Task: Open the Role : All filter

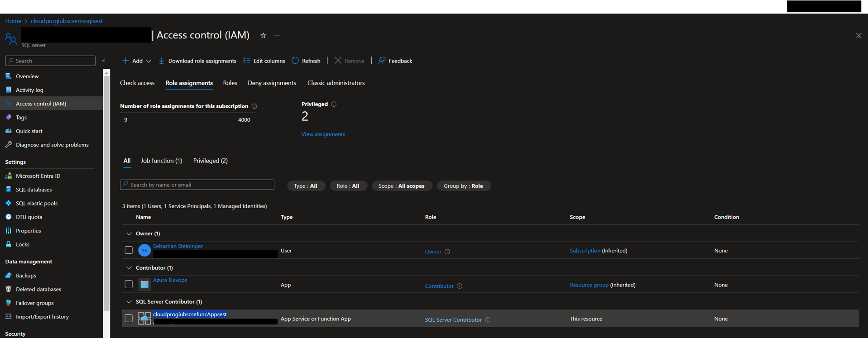Action: pyautogui.click(x=348, y=186)
